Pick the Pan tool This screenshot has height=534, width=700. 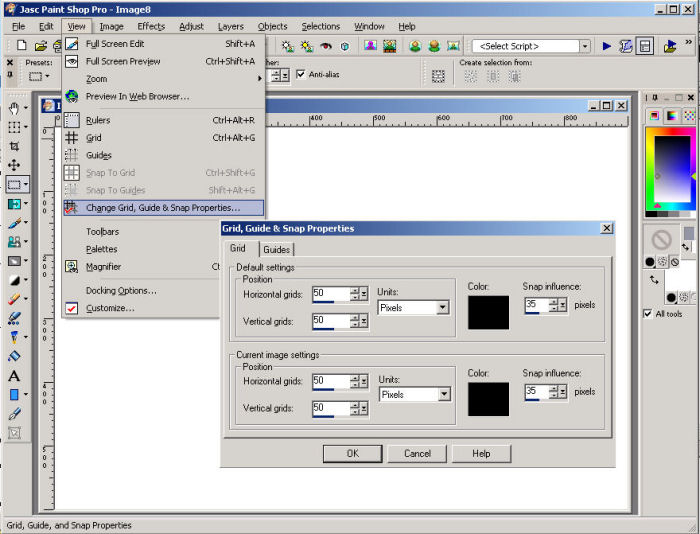click(14, 108)
